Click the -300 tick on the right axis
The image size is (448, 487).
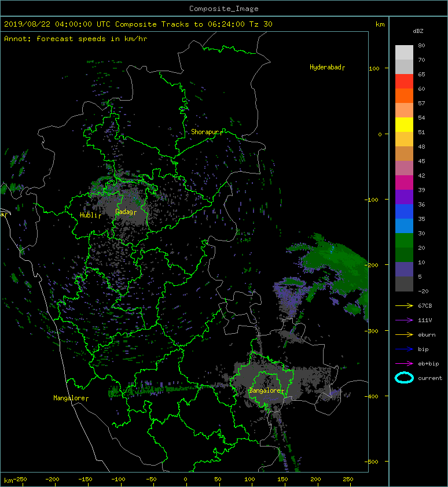tap(371, 331)
